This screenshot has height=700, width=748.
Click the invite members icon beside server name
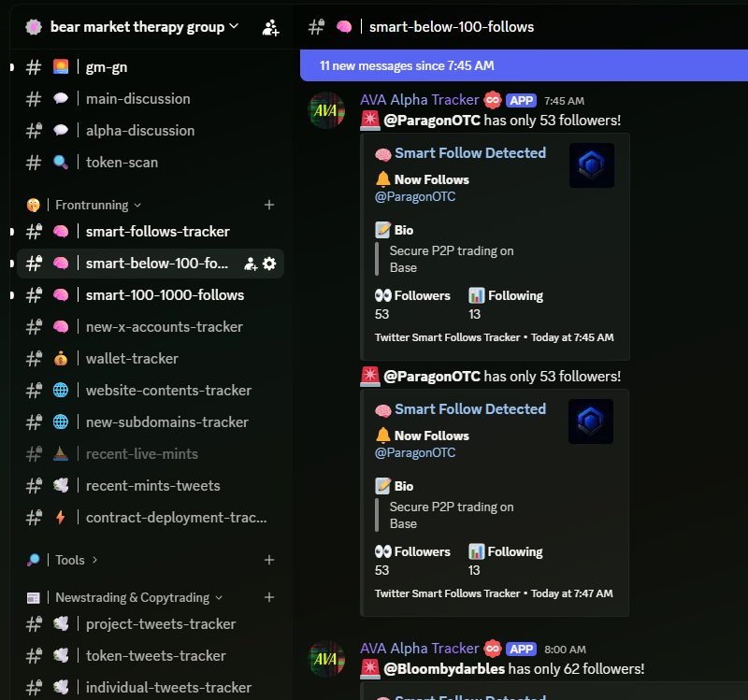270,27
